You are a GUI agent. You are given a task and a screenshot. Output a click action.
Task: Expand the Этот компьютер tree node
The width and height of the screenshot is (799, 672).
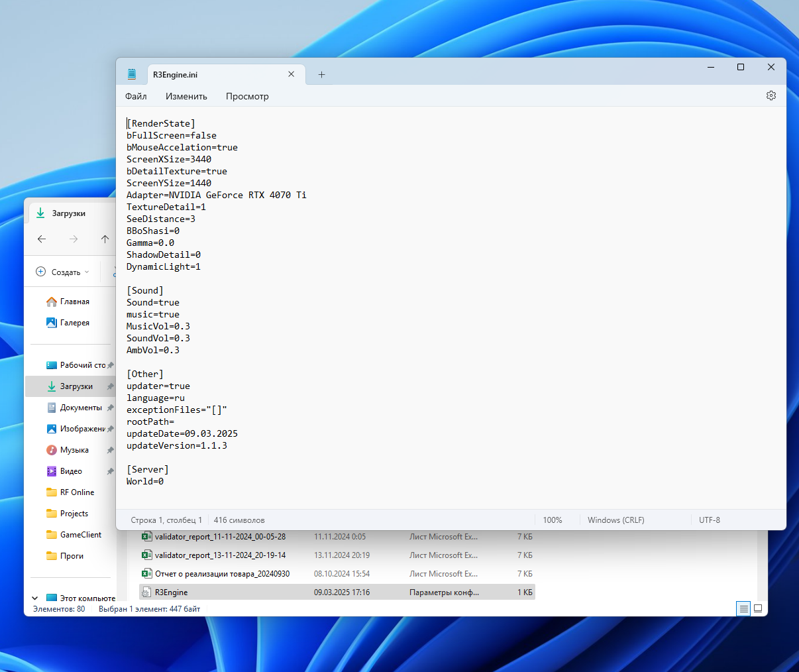pos(35,598)
